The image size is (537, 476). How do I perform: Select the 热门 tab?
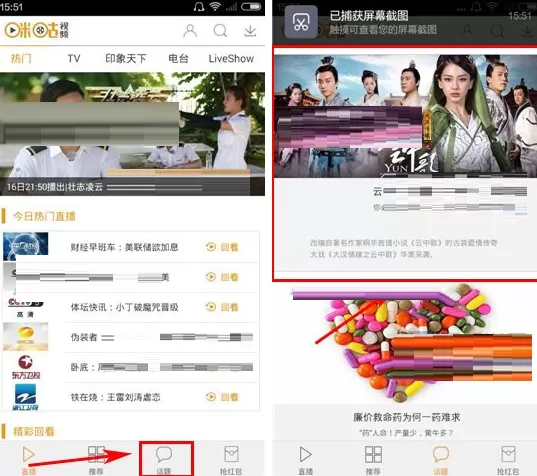[21, 59]
